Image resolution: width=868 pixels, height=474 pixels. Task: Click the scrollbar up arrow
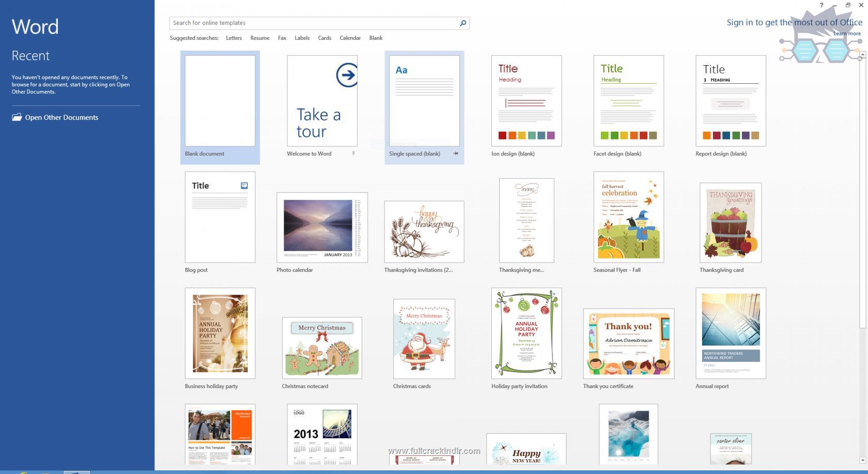[862, 54]
